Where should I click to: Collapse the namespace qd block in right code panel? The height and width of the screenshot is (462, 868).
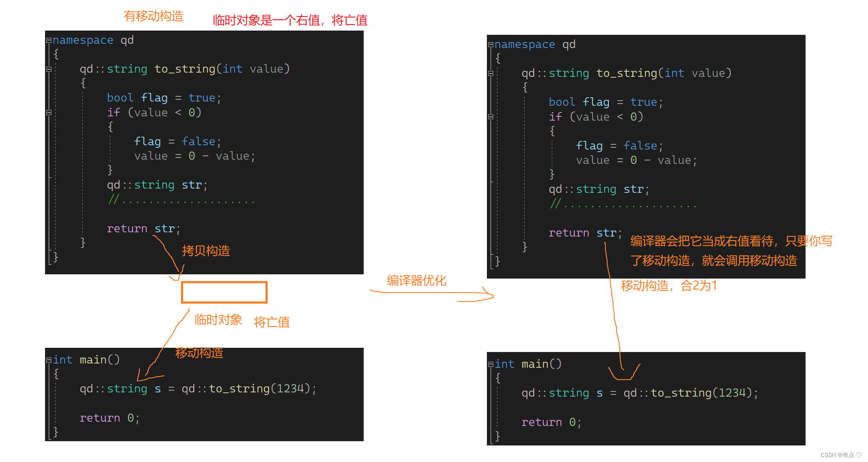(490, 45)
